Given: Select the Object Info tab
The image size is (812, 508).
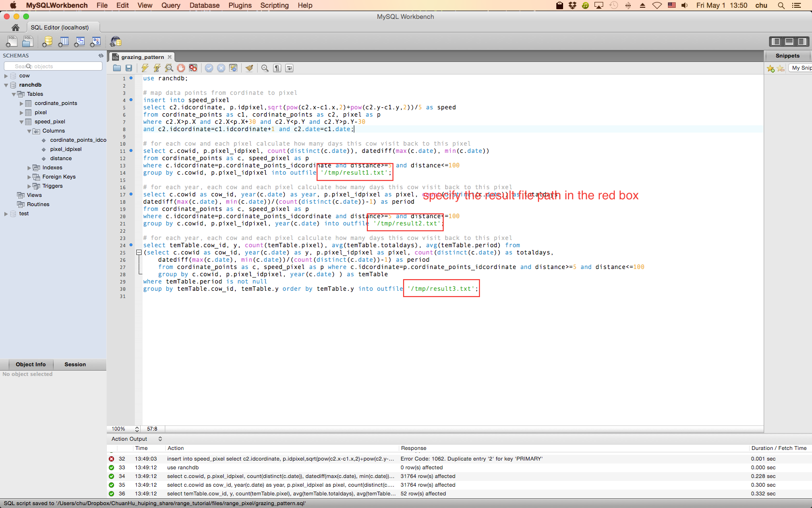Looking at the screenshot, I should coord(30,364).
